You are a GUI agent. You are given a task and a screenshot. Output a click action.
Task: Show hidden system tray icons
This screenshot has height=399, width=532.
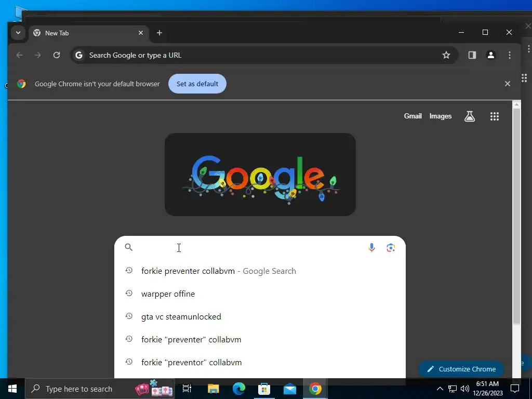click(440, 389)
